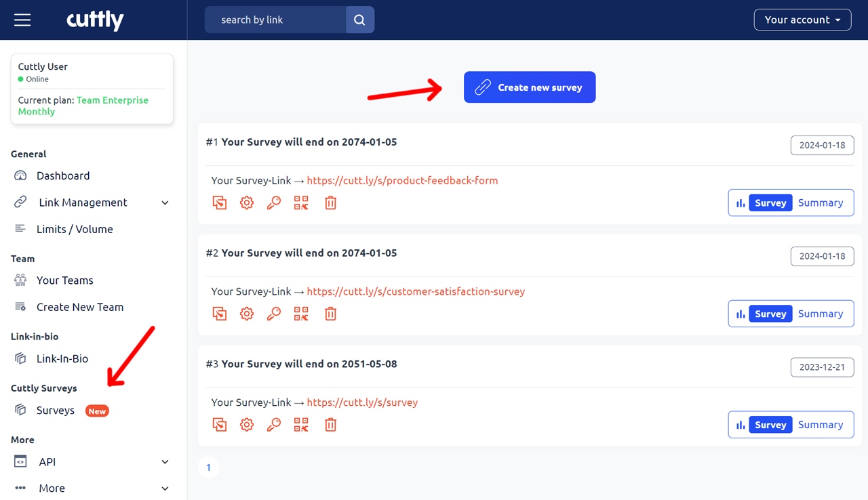This screenshot has height=500, width=868.
Task: Click the bar chart icon in survey #1
Action: point(741,203)
